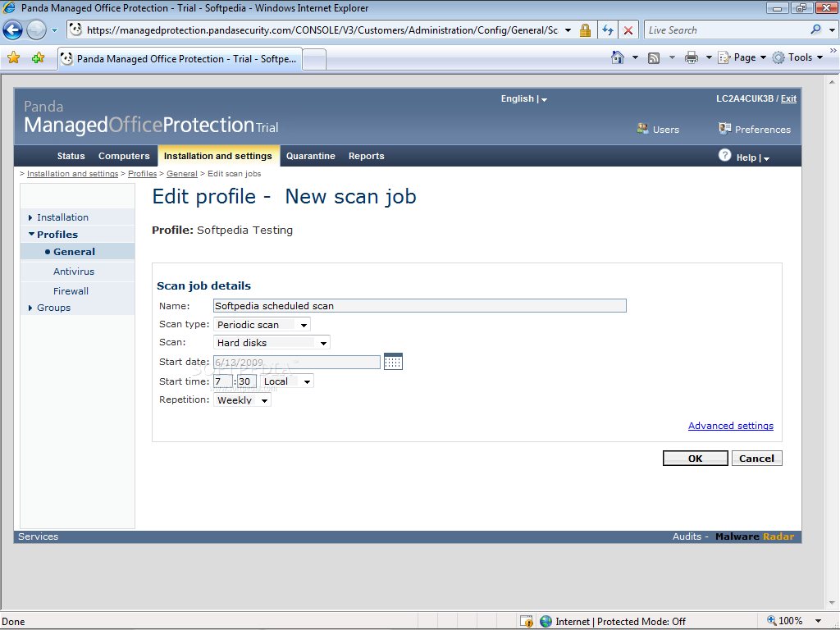Click the security lock icon in address bar
This screenshot has height=630, width=840.
[585, 30]
